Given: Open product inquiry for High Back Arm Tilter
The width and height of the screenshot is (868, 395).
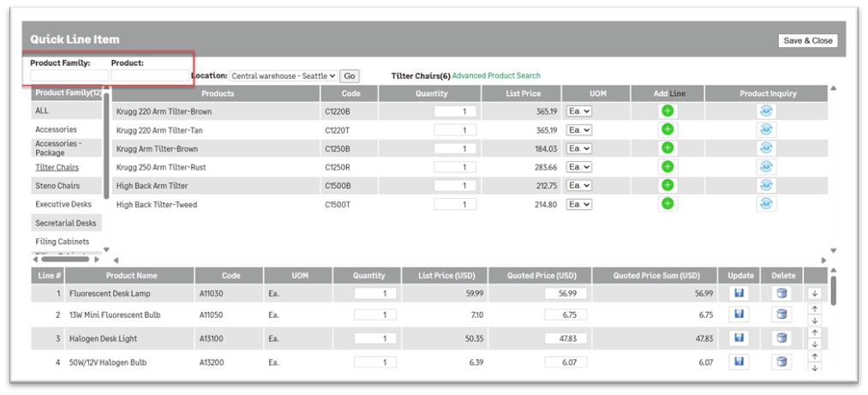Looking at the screenshot, I should (766, 185).
